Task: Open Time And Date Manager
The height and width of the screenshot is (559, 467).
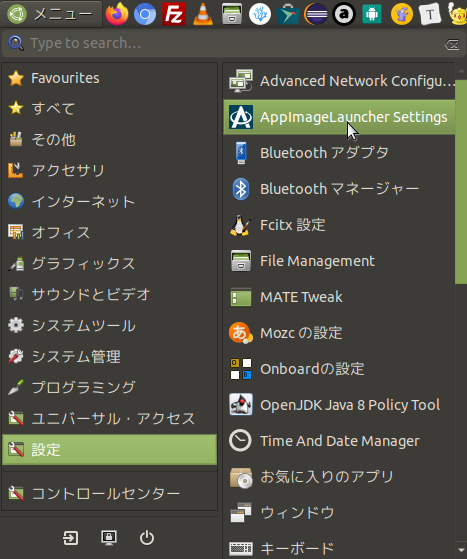Action: pyautogui.click(x=339, y=441)
